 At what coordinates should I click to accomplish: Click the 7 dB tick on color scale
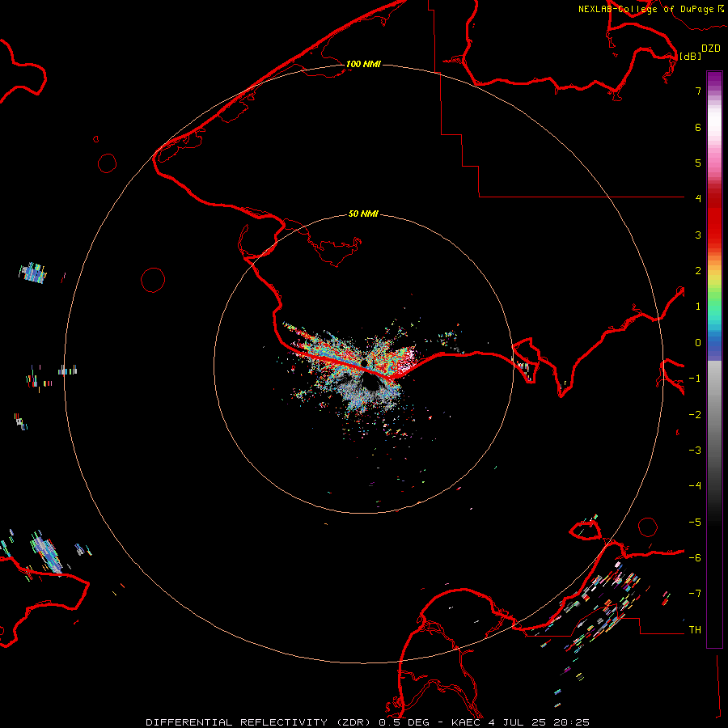tap(698, 91)
